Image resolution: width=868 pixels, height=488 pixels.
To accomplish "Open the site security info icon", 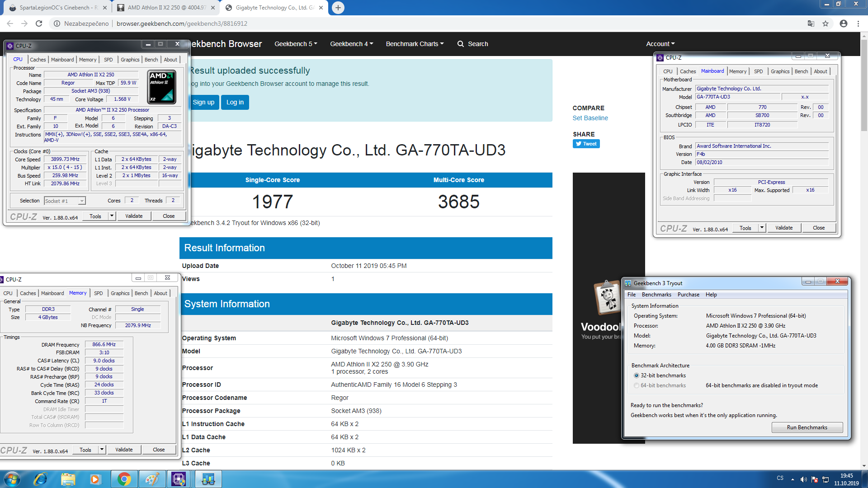I will point(57,23).
